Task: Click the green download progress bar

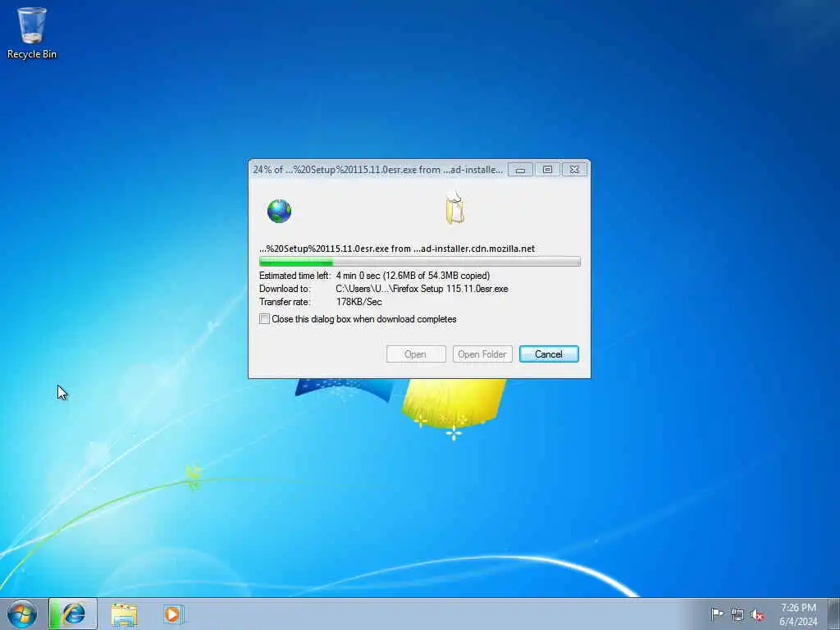Action: 419,262
